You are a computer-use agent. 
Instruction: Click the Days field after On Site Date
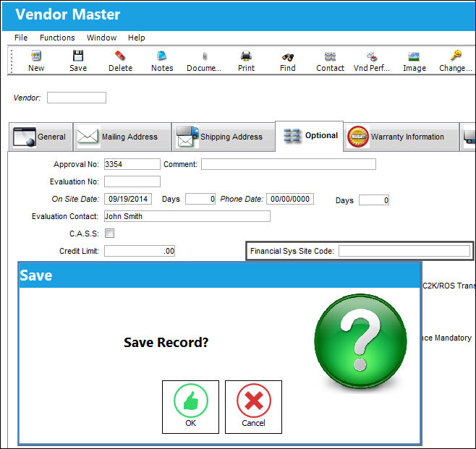pos(200,199)
